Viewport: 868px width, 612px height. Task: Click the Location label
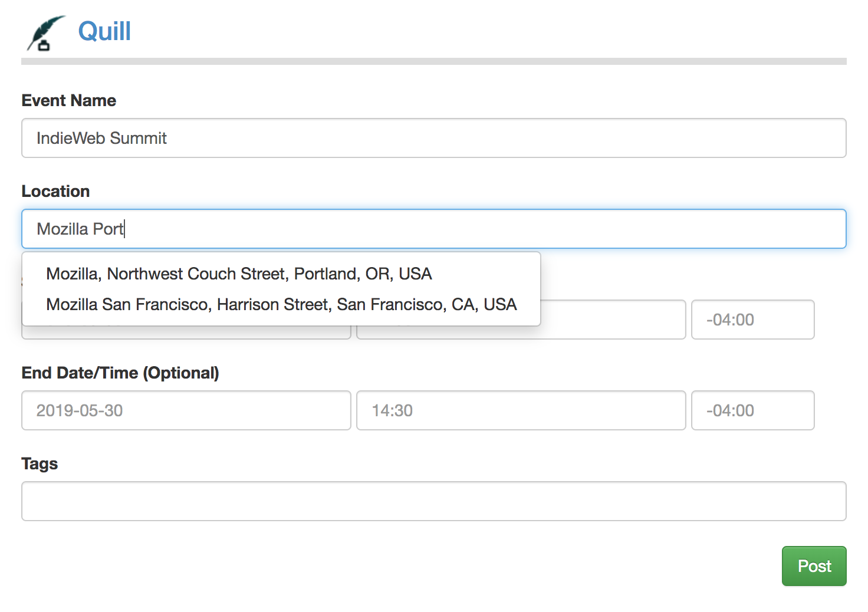pos(56,192)
